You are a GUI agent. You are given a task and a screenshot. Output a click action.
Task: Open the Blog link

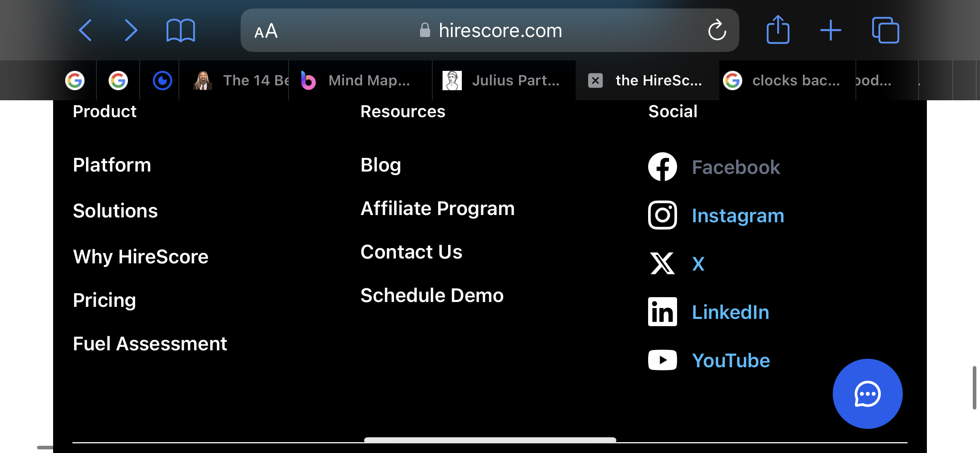[x=381, y=165]
